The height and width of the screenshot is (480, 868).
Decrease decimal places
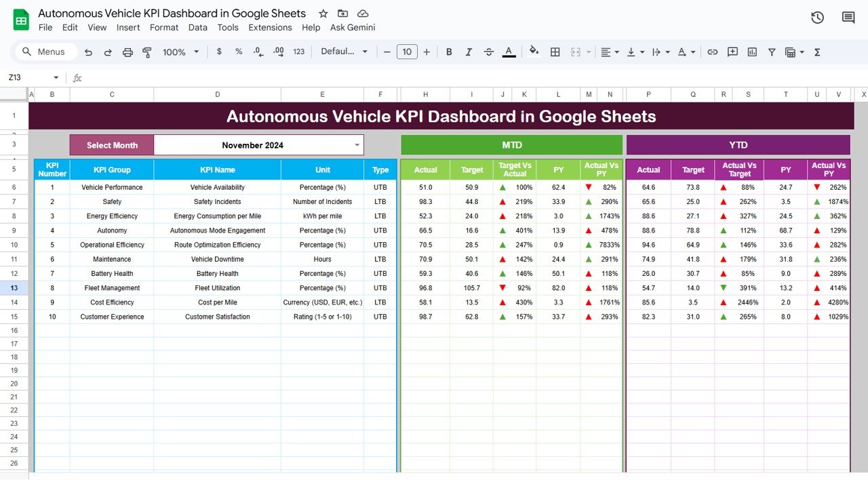(256, 52)
